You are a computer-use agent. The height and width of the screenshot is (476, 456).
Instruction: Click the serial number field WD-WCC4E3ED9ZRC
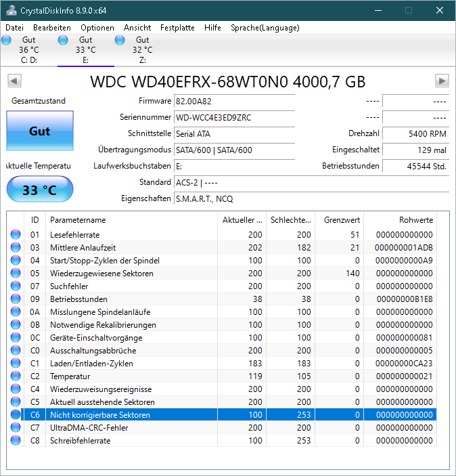[x=234, y=118]
